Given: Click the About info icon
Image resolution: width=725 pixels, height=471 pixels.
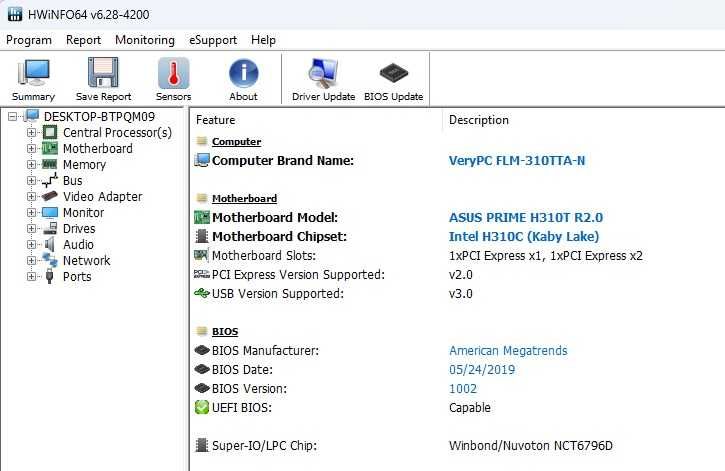Looking at the screenshot, I should click(x=243, y=73).
